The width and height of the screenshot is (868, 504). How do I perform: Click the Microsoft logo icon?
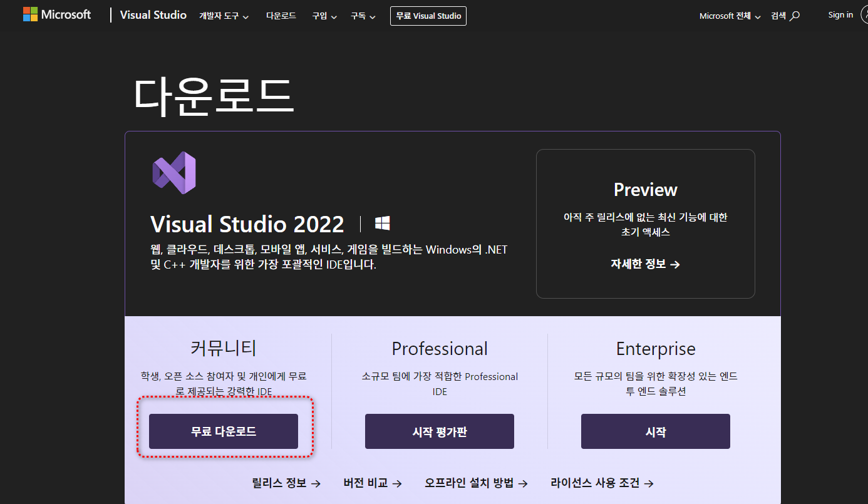(x=30, y=14)
